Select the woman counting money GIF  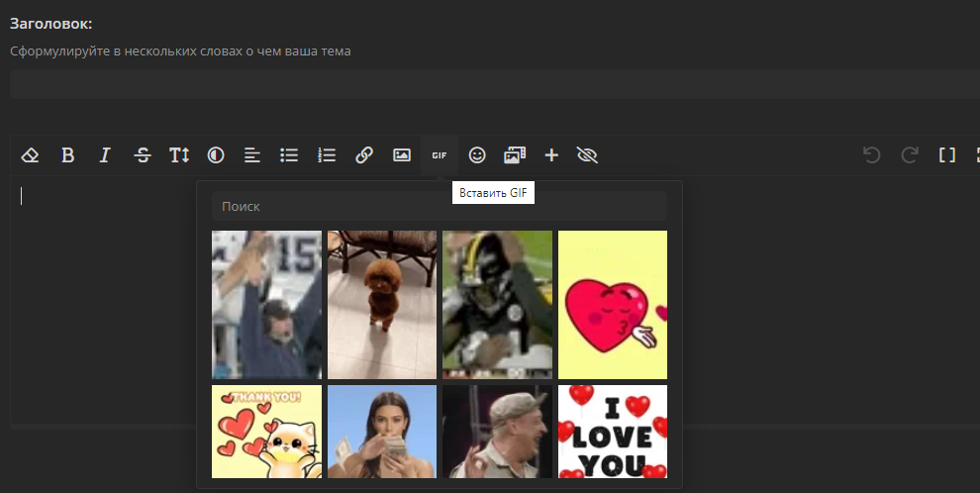(x=382, y=432)
